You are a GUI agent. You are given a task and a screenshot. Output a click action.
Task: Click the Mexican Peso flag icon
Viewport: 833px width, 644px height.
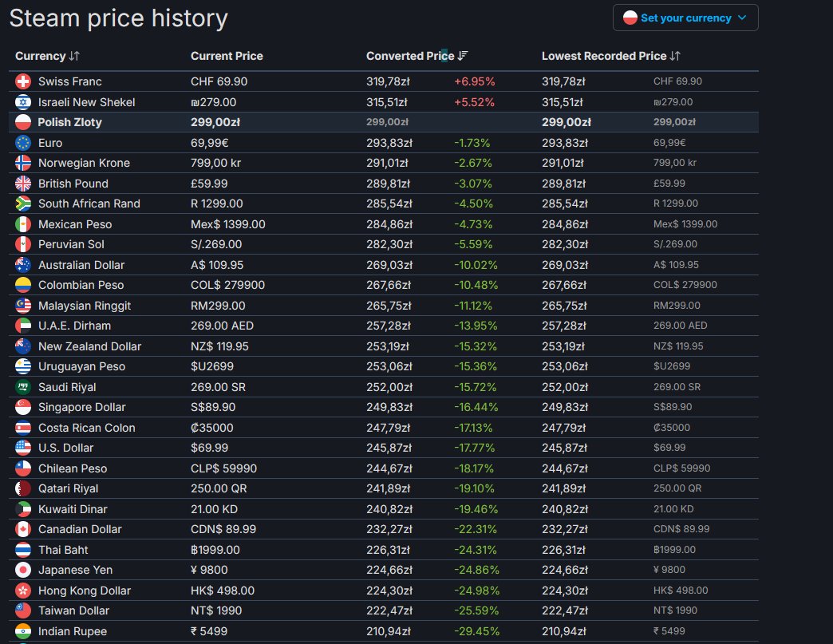point(23,224)
